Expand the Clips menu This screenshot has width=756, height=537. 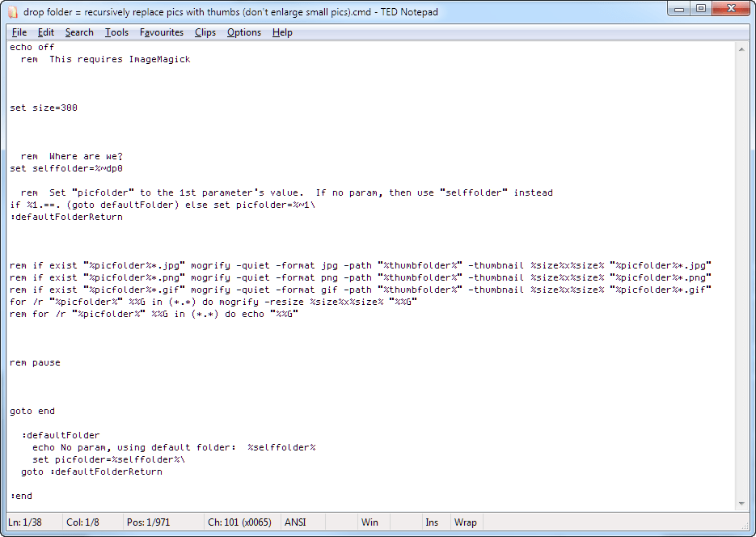(x=205, y=32)
